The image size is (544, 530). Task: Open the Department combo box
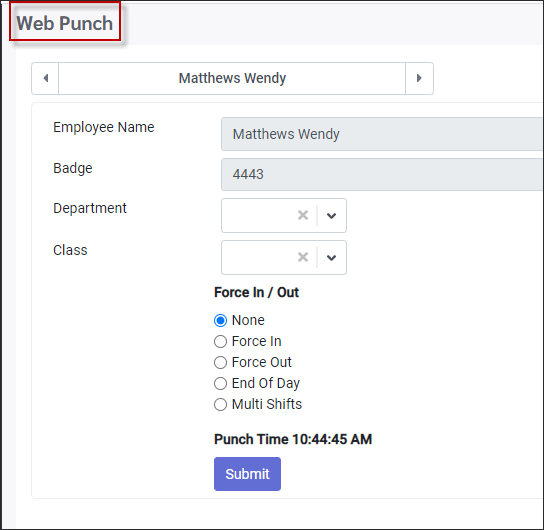coord(284,215)
